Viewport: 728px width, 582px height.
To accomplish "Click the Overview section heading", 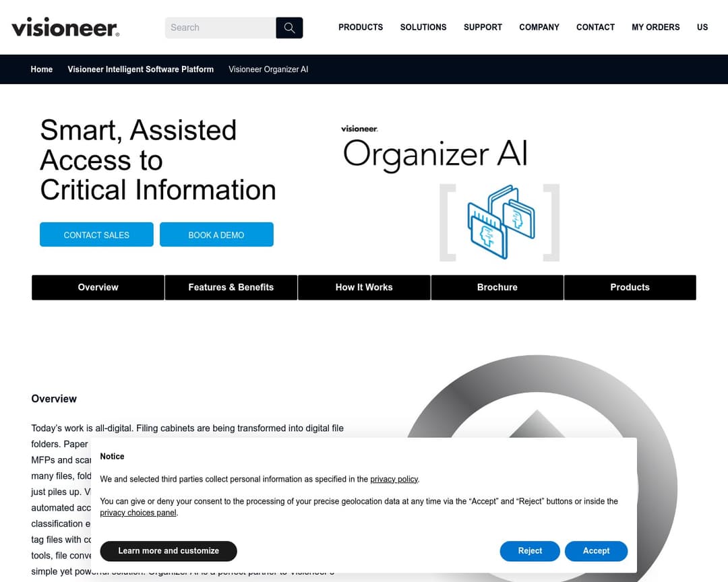I will tap(54, 399).
